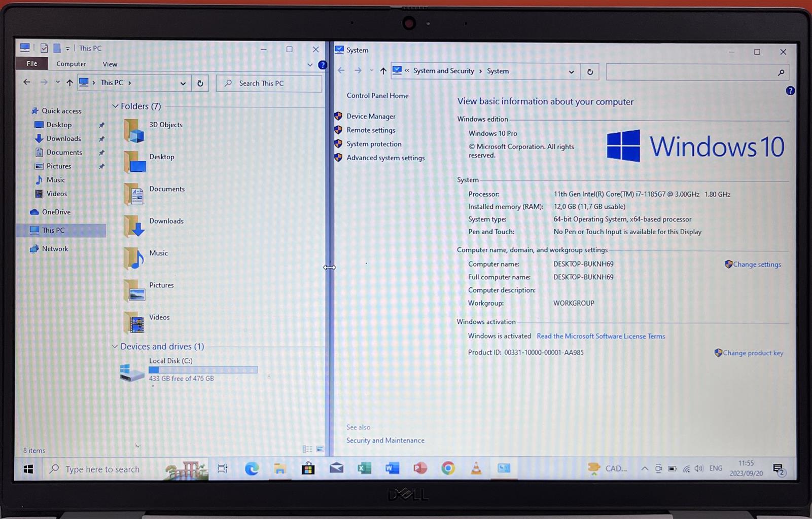Viewport: 812px width, 519px height.
Task: Switch to the View ribbon tab
Action: tap(110, 64)
